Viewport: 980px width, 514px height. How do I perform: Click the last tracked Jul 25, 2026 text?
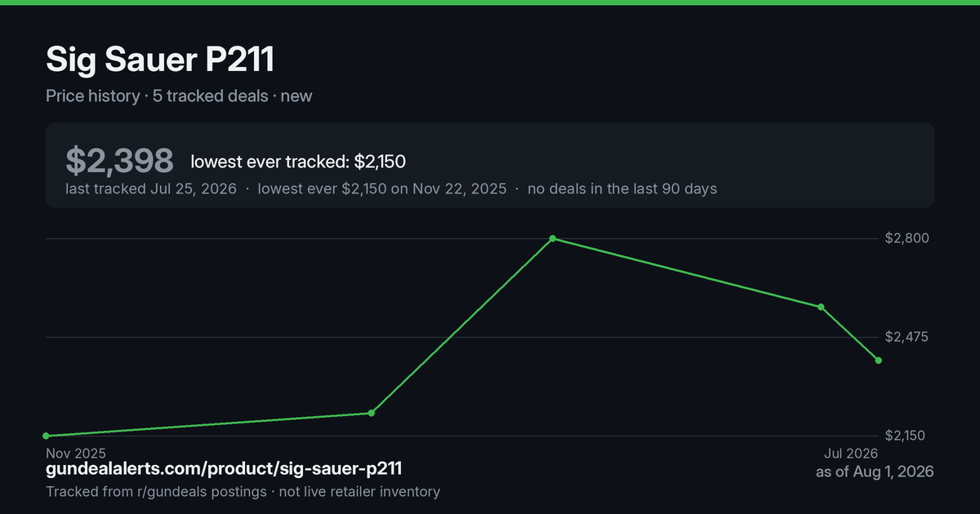point(151,189)
